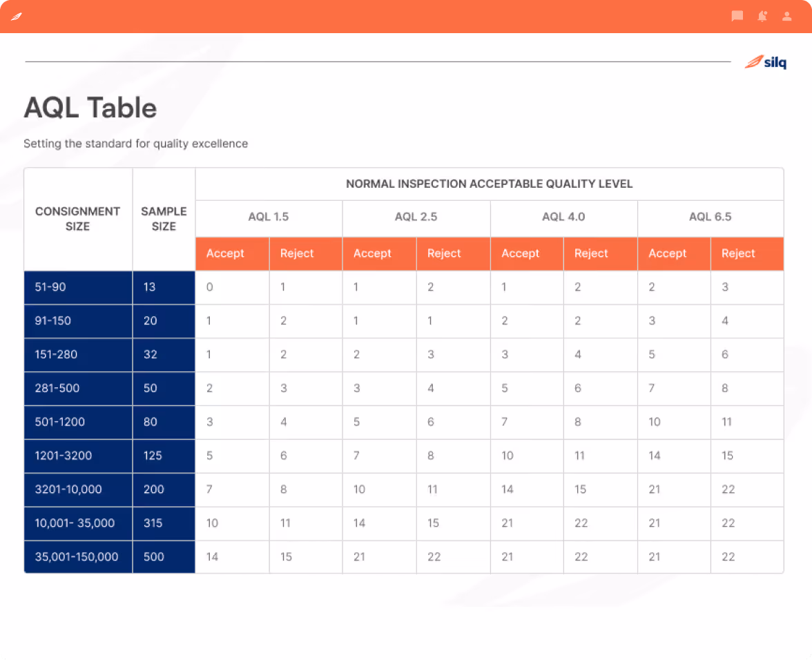Click AQL 1.5 Accept value 0 in 51-90 row
Screen dimensions: 812x660
point(232,287)
